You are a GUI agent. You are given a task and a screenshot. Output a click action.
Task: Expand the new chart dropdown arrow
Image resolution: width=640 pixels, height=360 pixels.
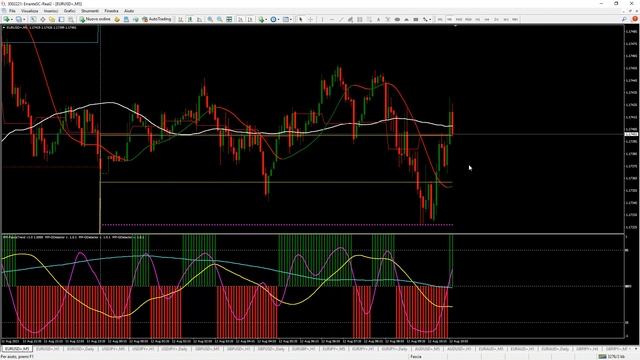tap(12, 19)
